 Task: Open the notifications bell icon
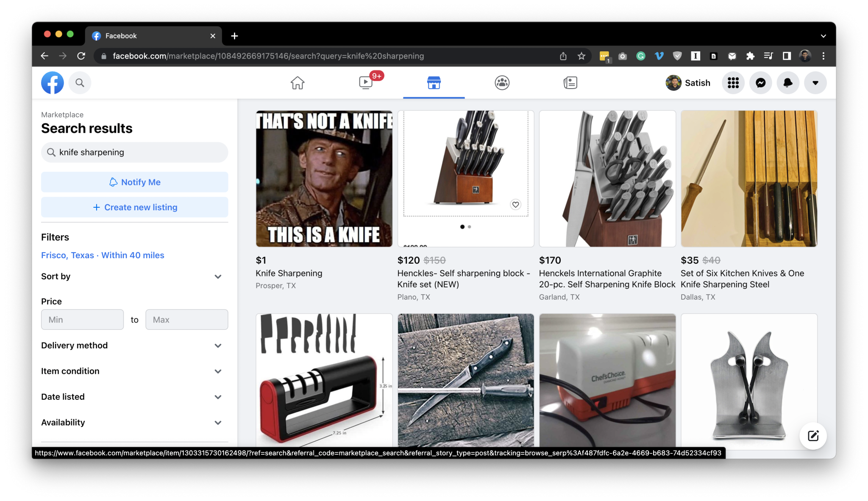(x=787, y=83)
